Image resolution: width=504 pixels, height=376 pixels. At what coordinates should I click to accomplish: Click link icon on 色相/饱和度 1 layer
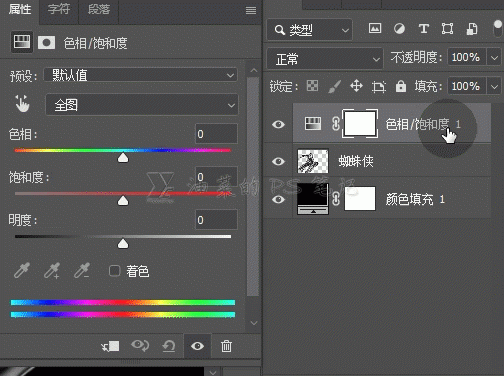[336, 124]
